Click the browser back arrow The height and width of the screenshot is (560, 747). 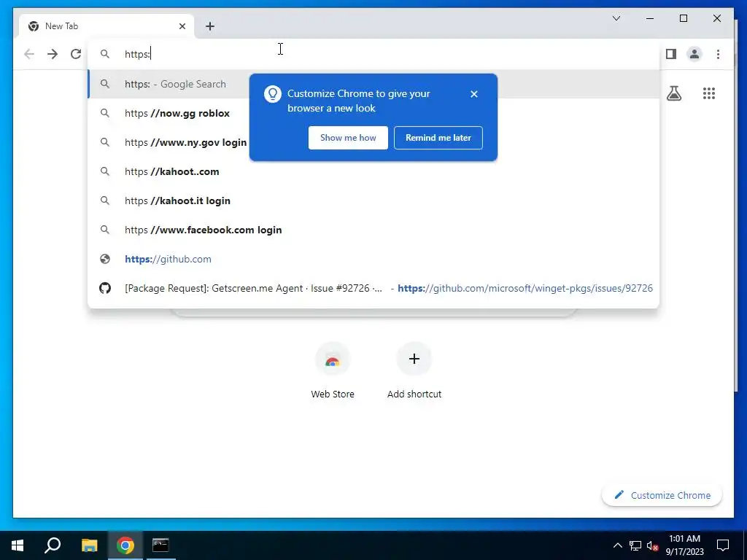[x=29, y=54]
